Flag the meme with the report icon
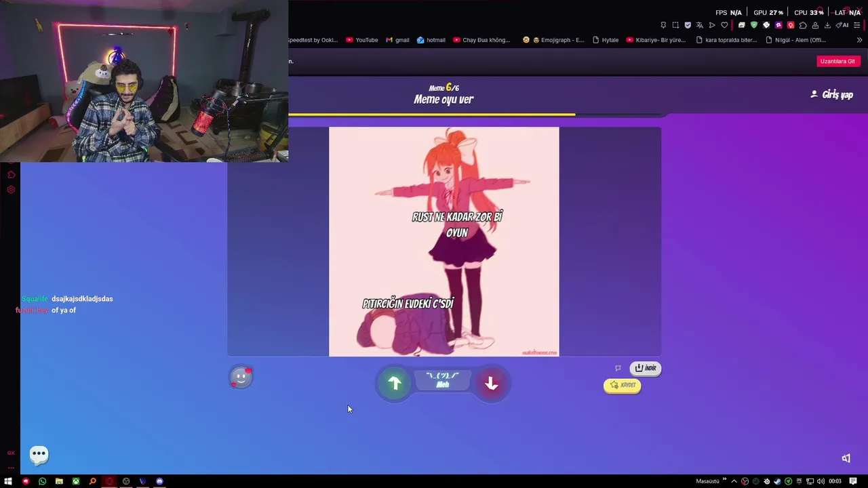Image resolution: width=868 pixels, height=488 pixels. pos(618,368)
